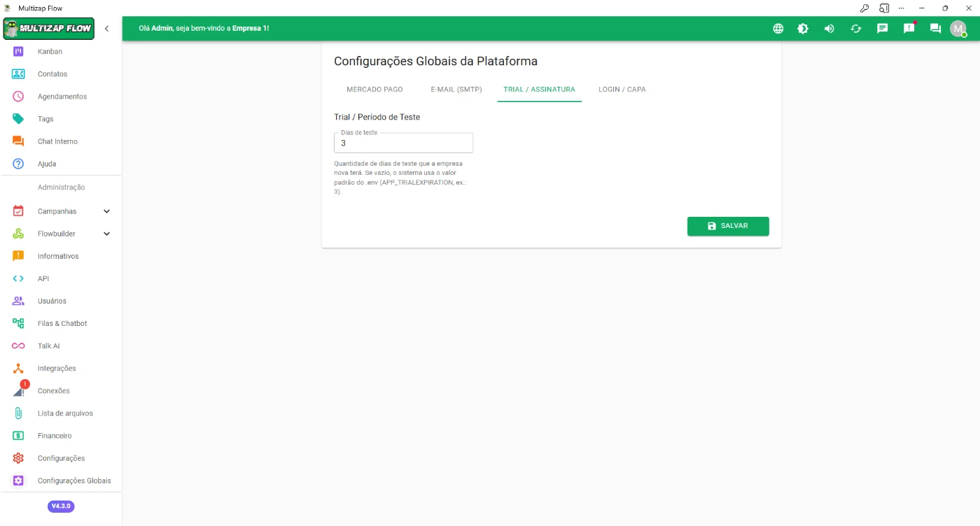
Task: Click the Conexões icon with alert badge
Action: click(x=19, y=390)
